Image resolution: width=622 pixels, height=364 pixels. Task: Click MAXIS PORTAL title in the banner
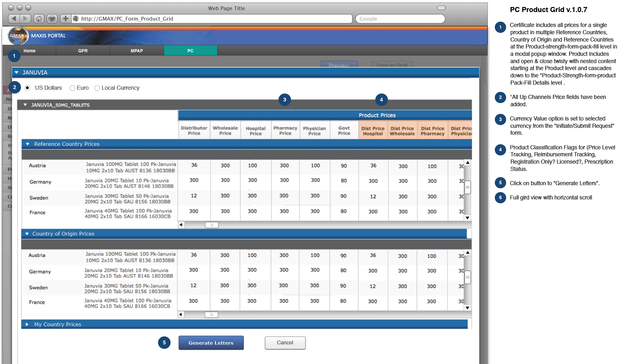[49, 36]
